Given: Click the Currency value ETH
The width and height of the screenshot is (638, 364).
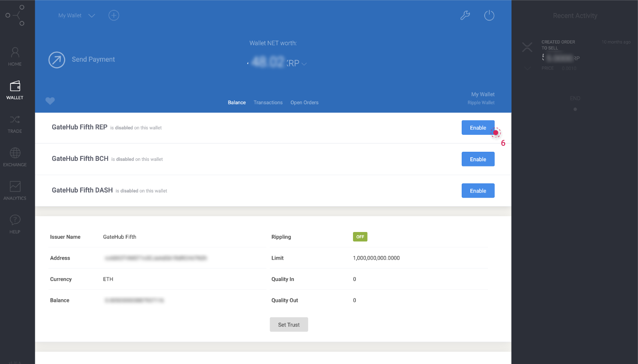Looking at the screenshot, I should coord(108,279).
